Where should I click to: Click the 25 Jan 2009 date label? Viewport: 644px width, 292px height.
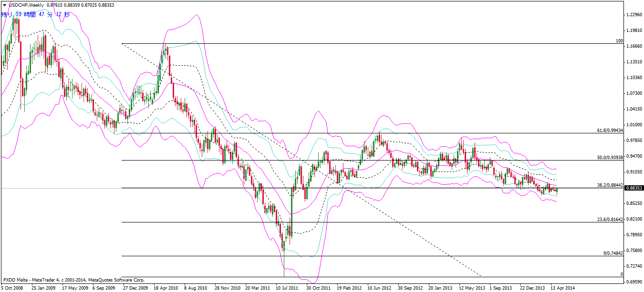[x=44, y=288]
